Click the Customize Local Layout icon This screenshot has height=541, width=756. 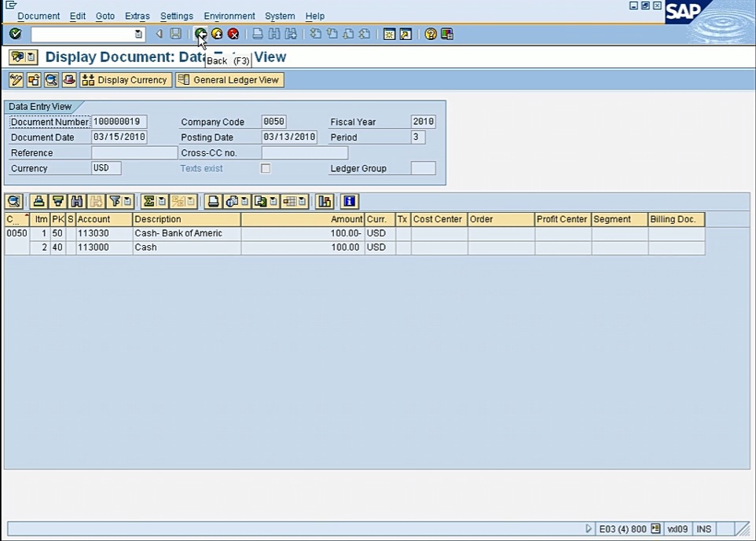447,34
